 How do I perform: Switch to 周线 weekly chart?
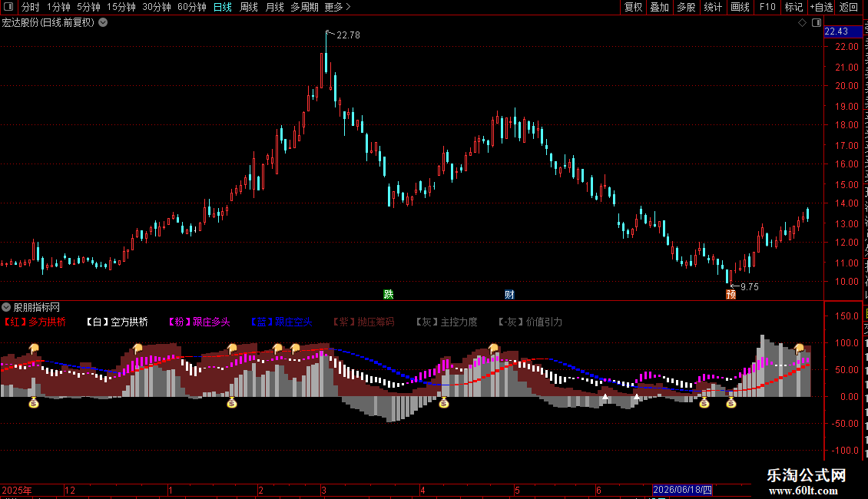tap(249, 7)
